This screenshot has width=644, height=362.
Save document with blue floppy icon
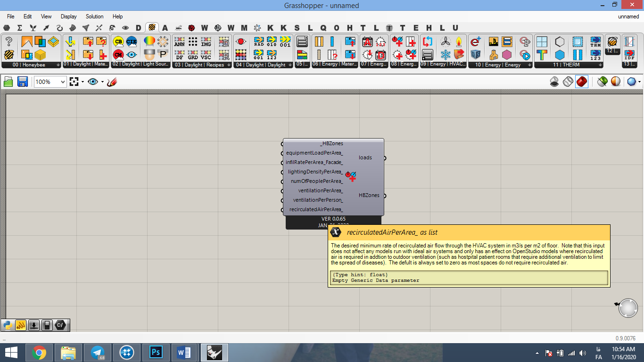point(22,82)
